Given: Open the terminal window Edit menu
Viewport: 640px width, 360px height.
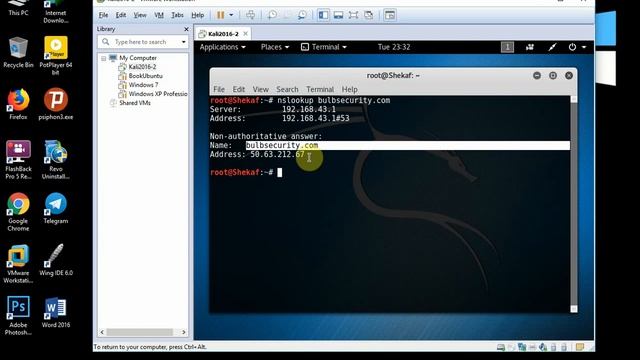Looking at the screenshot, I should pyautogui.click(x=239, y=89).
